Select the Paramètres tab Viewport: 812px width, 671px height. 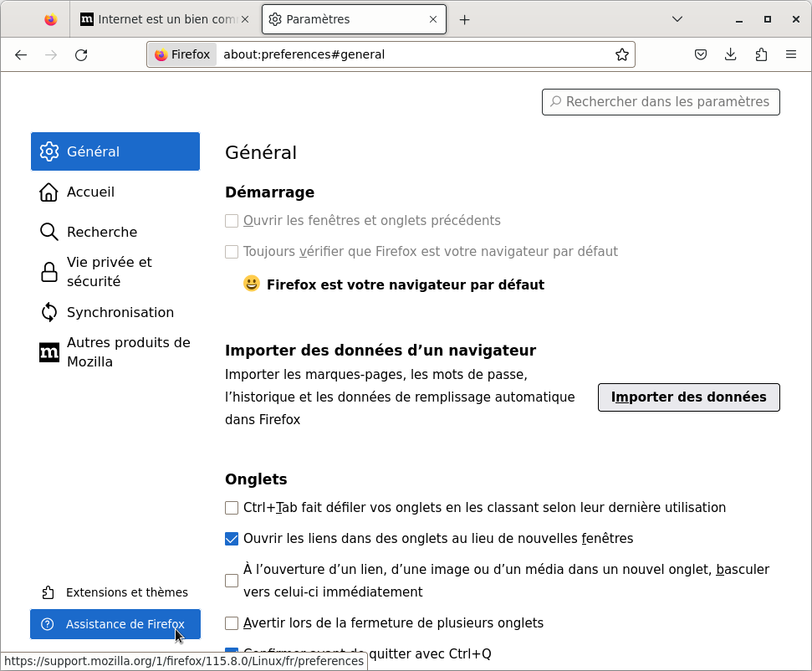[x=355, y=20]
